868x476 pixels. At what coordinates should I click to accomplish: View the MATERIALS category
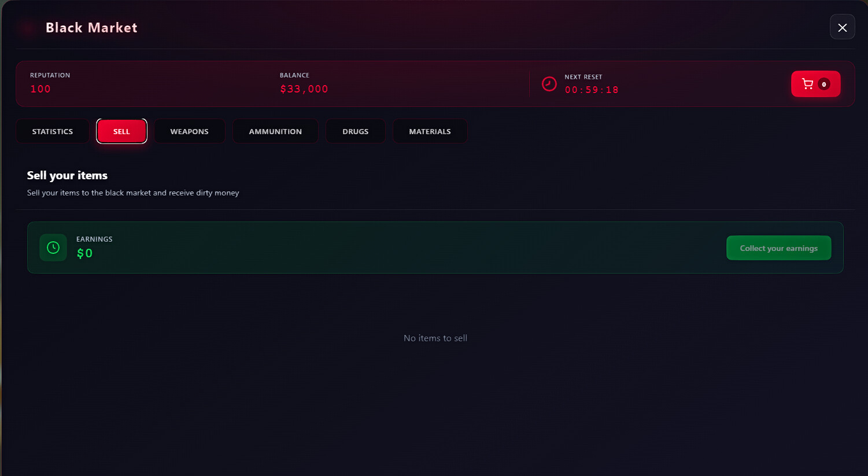[430, 131]
